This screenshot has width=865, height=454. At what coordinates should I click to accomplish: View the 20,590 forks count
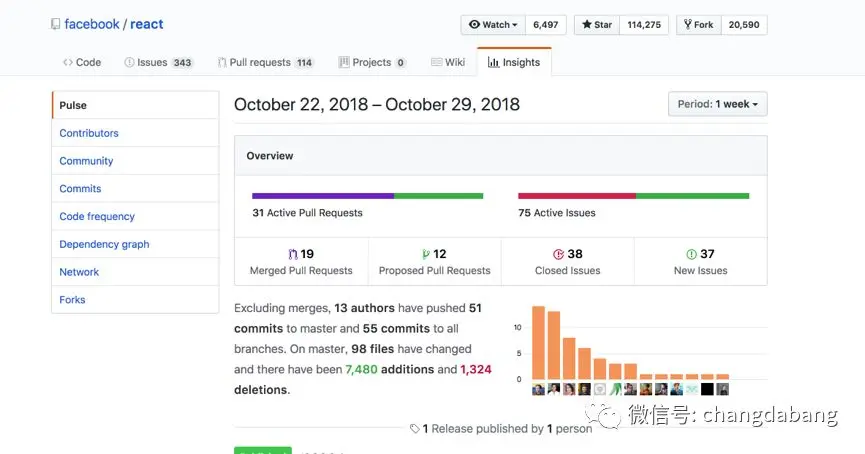coord(744,25)
